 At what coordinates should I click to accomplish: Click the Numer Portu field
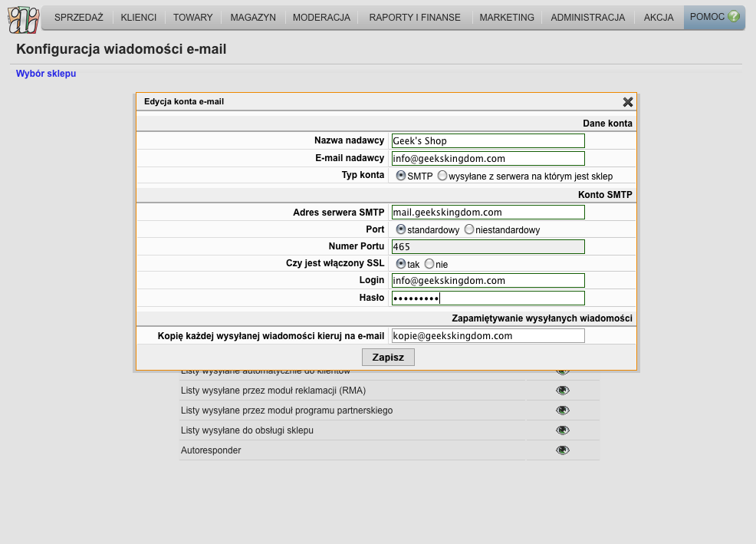pos(488,246)
